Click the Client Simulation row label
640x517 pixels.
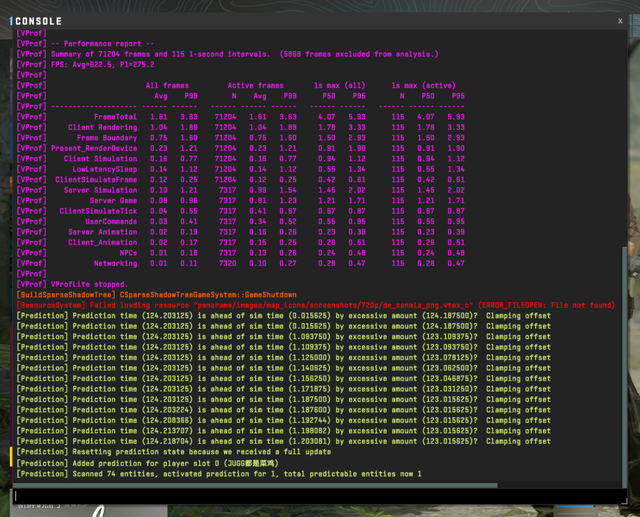tap(100, 159)
